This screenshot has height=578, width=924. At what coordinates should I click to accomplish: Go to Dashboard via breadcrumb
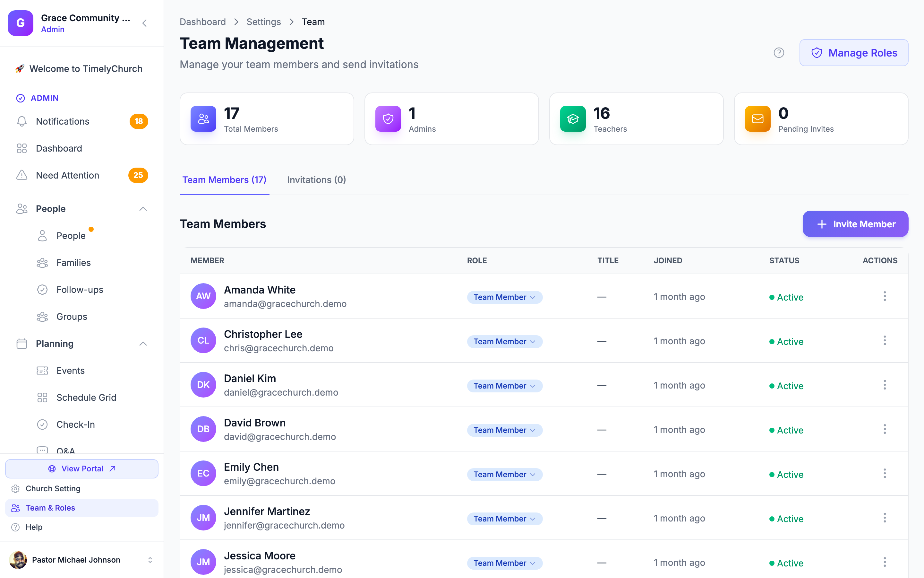203,22
